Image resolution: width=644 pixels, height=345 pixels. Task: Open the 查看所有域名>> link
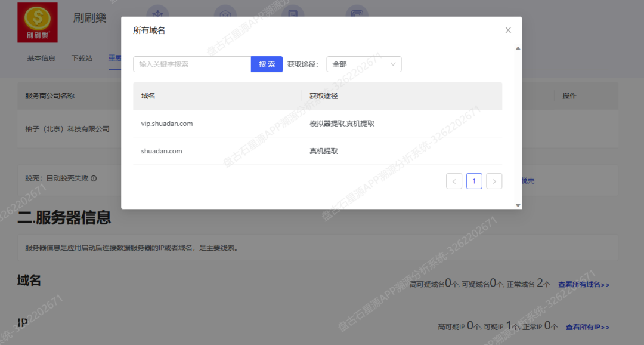coord(583,285)
